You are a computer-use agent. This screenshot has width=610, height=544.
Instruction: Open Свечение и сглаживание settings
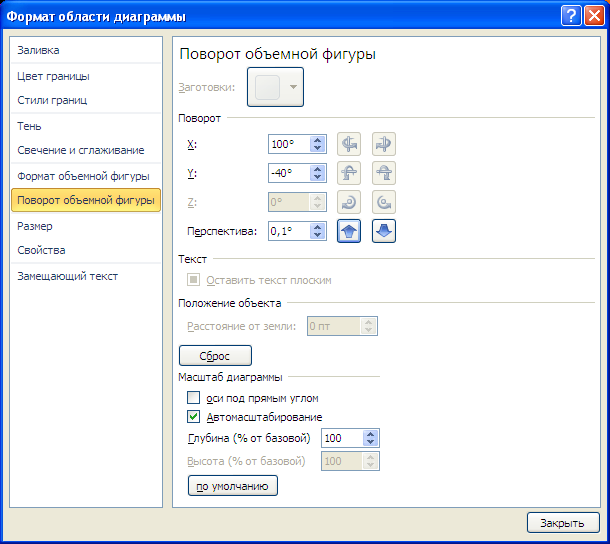86,150
